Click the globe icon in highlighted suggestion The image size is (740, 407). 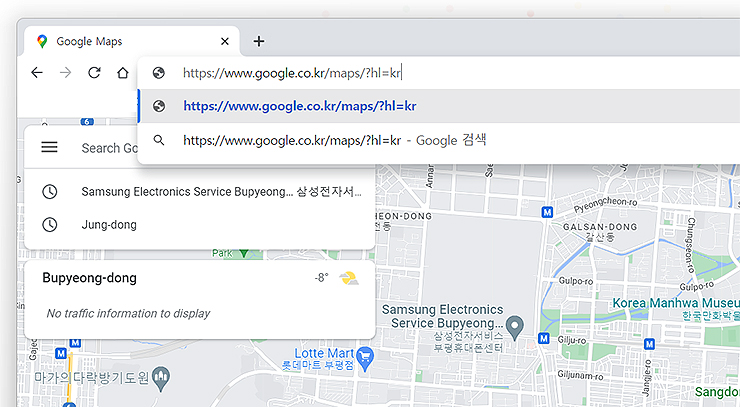[159, 106]
